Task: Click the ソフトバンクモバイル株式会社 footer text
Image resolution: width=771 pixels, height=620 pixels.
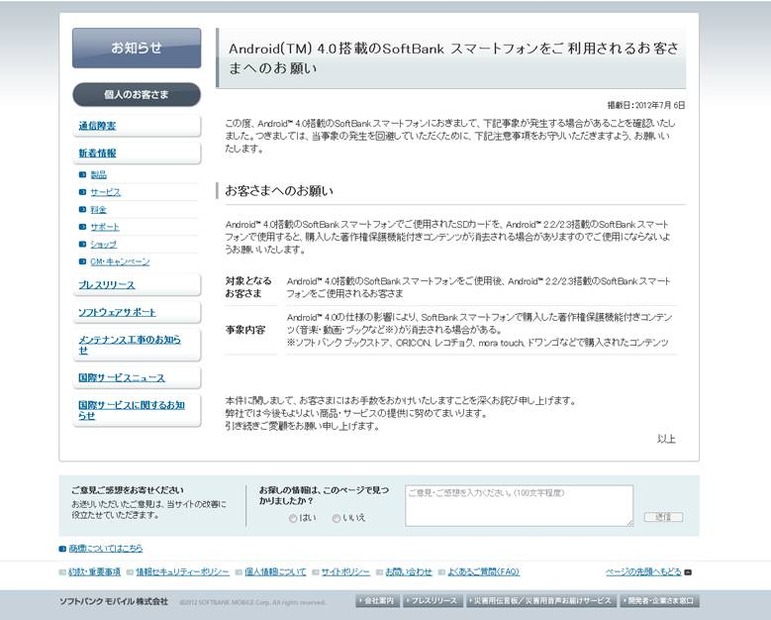Action: tap(113, 601)
